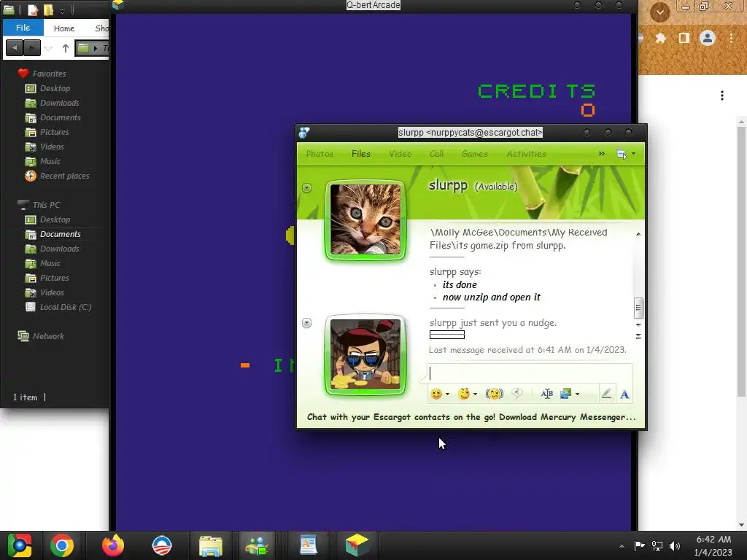The width and height of the screenshot is (747, 560).
Task: Switch to Messenger taskbar icon
Action: pyautogui.click(x=257, y=545)
